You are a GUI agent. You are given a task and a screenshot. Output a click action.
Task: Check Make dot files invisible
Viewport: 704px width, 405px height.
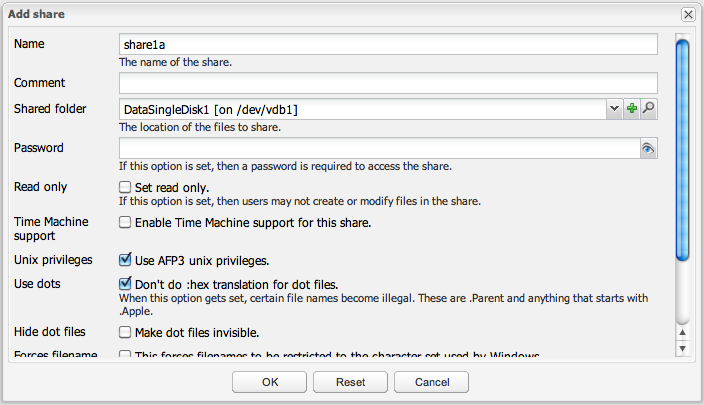coord(126,332)
